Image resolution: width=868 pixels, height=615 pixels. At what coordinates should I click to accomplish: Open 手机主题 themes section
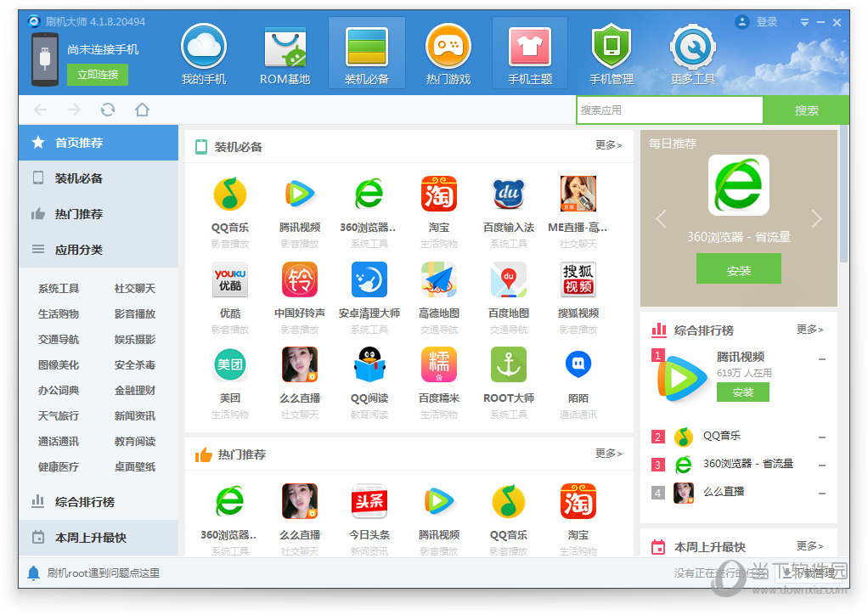(x=530, y=54)
